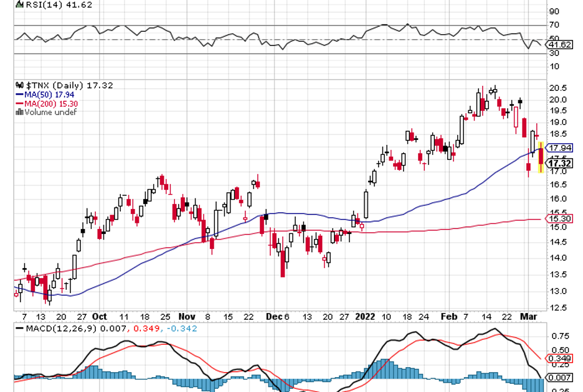Click the 0.349 MACD signal value tag

[x=561, y=359]
